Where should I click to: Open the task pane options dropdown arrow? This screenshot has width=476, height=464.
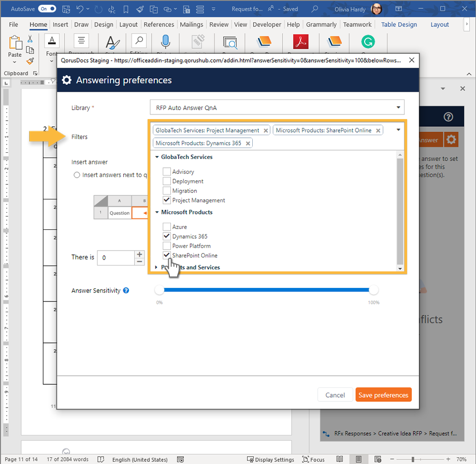443,89
